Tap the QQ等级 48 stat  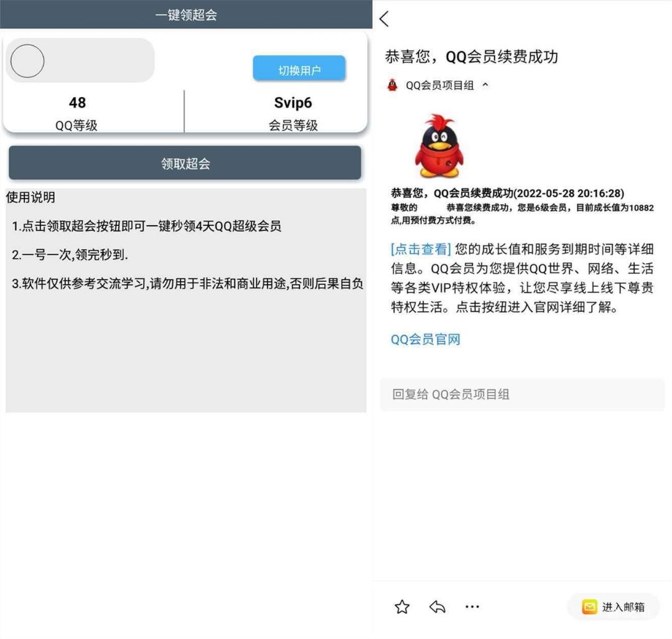[77, 112]
